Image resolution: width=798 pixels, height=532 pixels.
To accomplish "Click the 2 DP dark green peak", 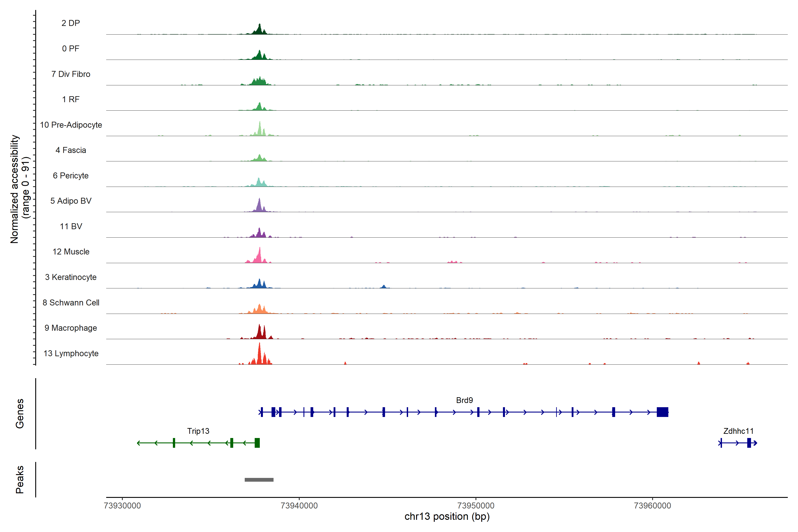I will tap(260, 30).
